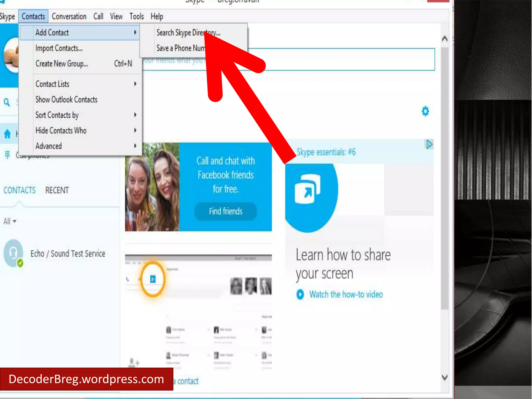The height and width of the screenshot is (399, 532).
Task: Click the profile picture avatar
Action: click(x=11, y=55)
